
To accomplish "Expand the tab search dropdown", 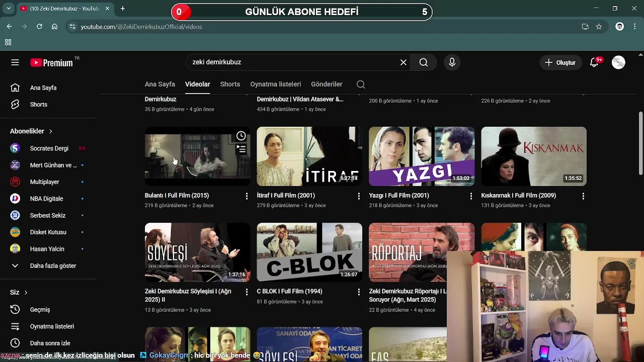I will click(9, 9).
